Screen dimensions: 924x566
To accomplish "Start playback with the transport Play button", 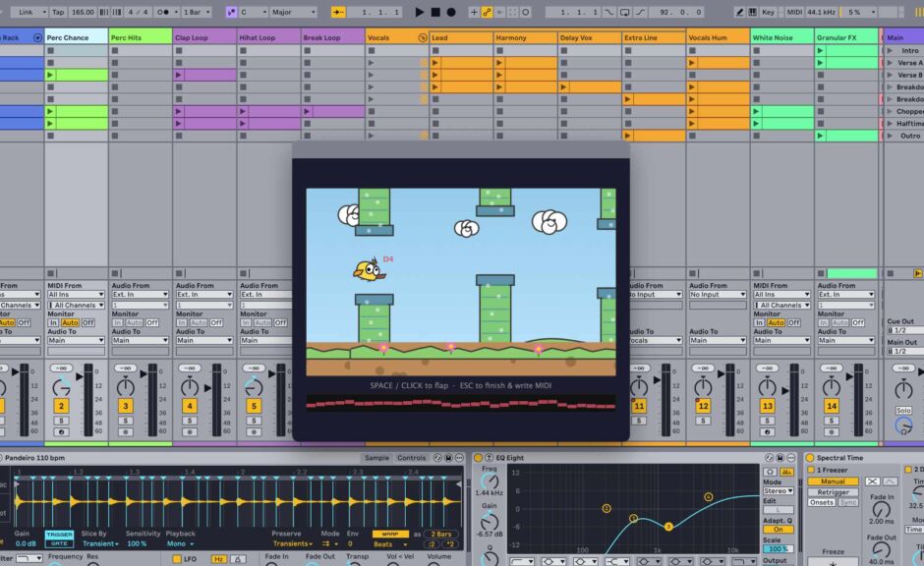I will pyautogui.click(x=419, y=12).
